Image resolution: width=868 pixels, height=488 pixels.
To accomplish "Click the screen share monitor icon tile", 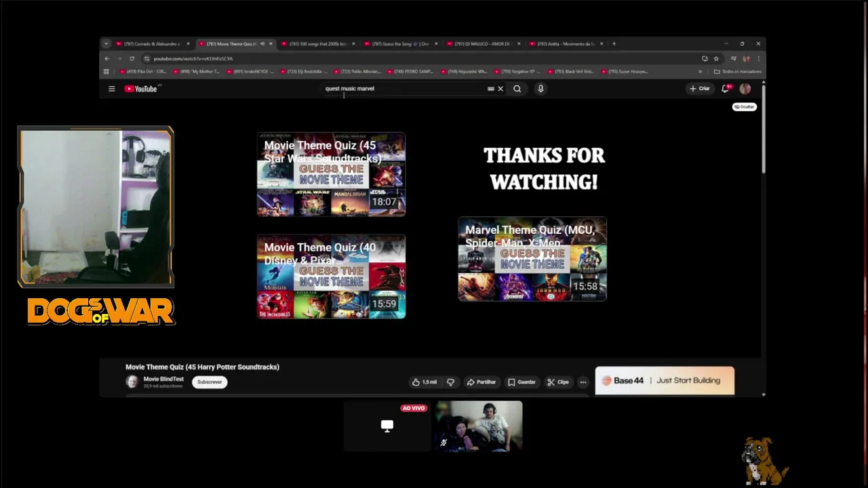I will pyautogui.click(x=387, y=426).
